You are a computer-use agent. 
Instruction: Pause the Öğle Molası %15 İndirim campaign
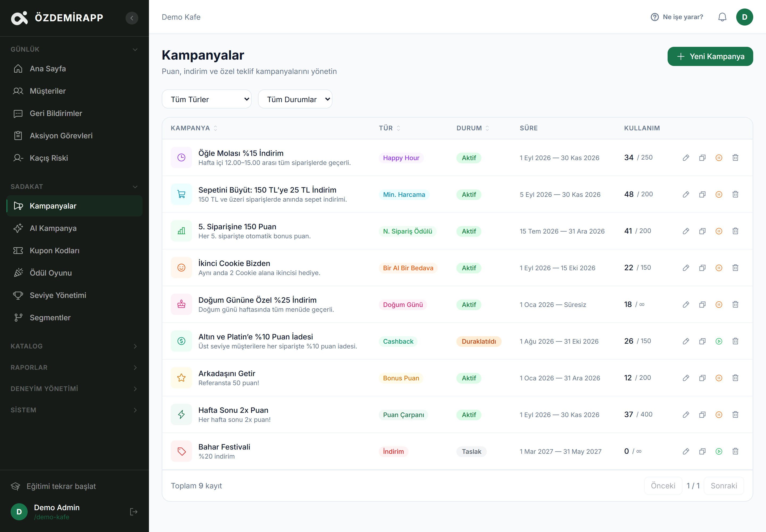[719, 158]
